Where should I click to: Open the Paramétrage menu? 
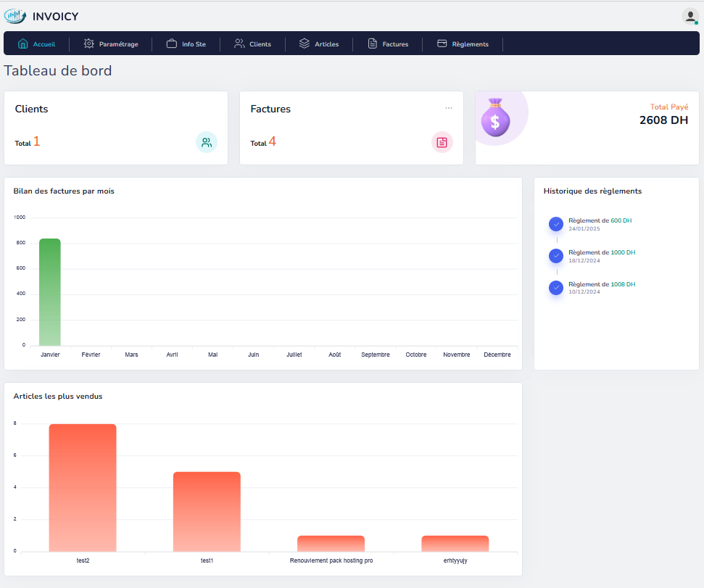(x=111, y=44)
